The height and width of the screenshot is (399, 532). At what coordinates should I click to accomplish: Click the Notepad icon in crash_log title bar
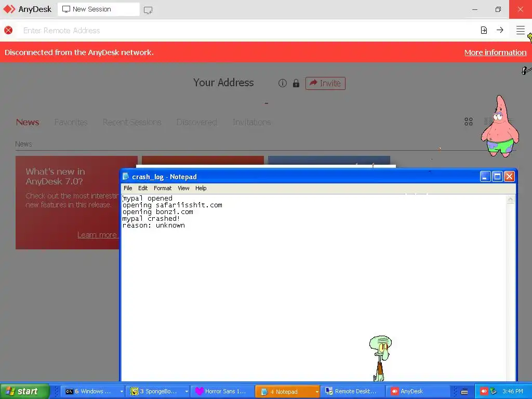point(126,177)
